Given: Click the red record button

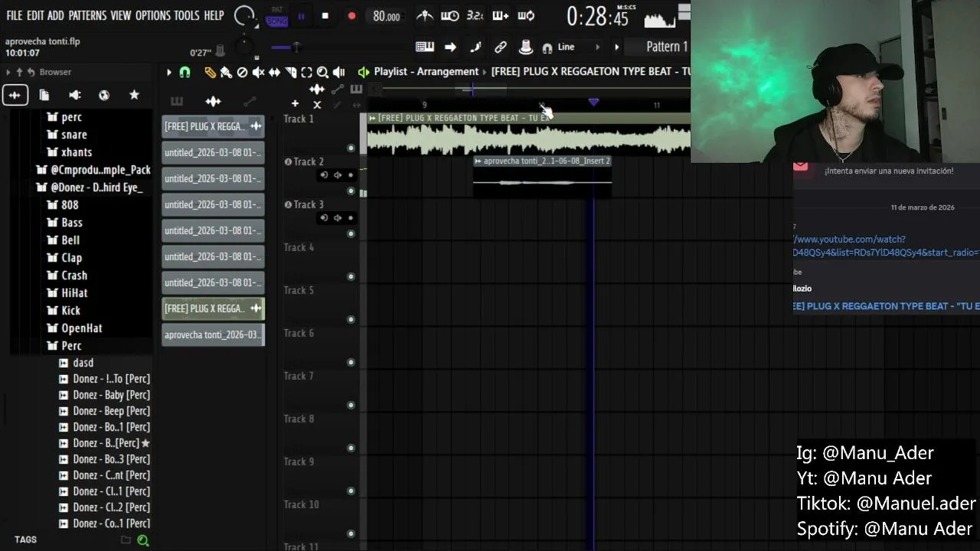Looking at the screenshot, I should [x=351, y=16].
